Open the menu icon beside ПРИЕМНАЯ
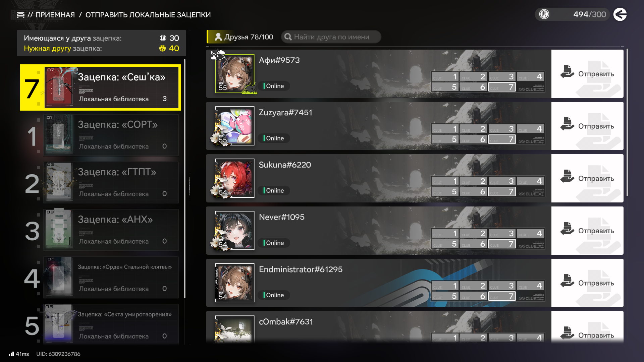 [20, 15]
